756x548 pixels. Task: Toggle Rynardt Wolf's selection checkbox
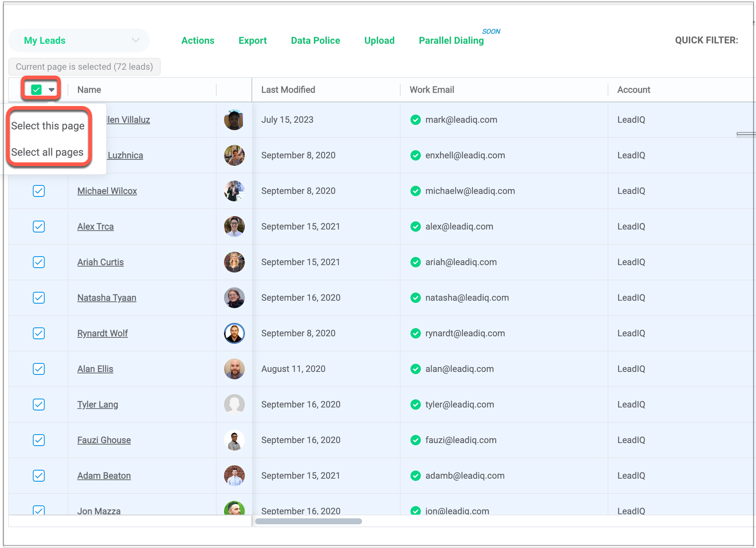(x=39, y=333)
